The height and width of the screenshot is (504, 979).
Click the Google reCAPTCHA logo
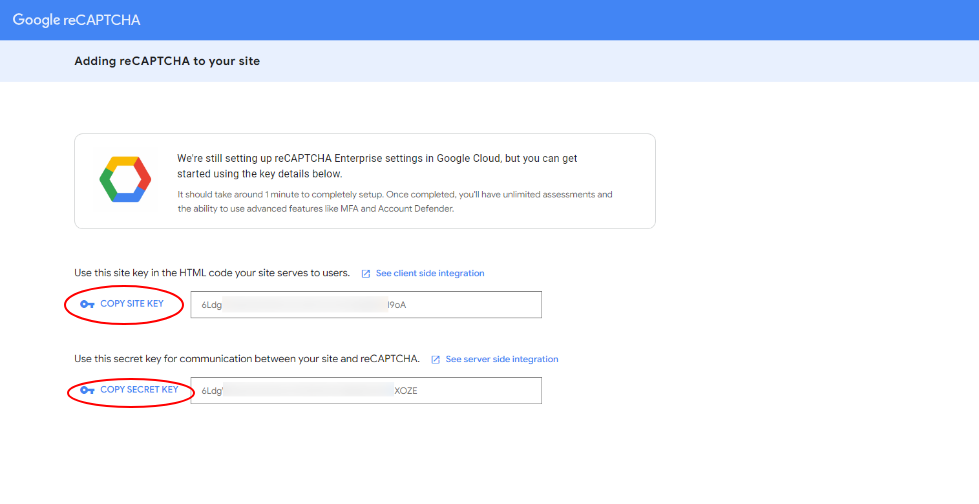76,20
